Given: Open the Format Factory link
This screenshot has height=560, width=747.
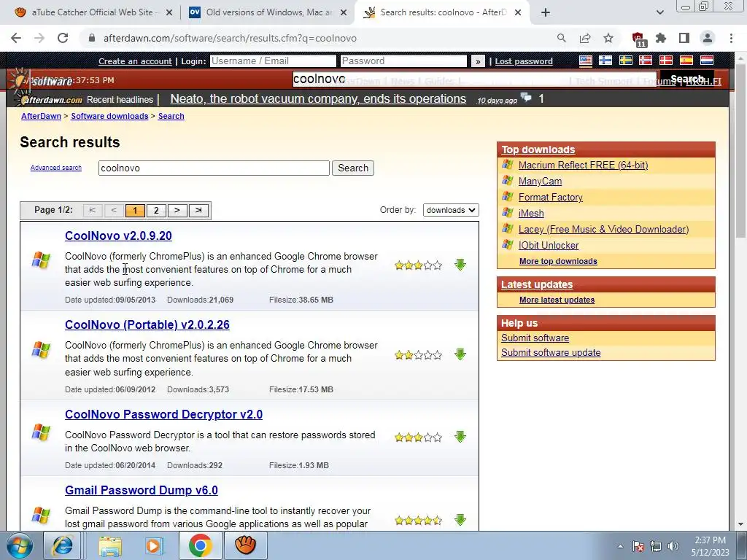Looking at the screenshot, I should 550,197.
